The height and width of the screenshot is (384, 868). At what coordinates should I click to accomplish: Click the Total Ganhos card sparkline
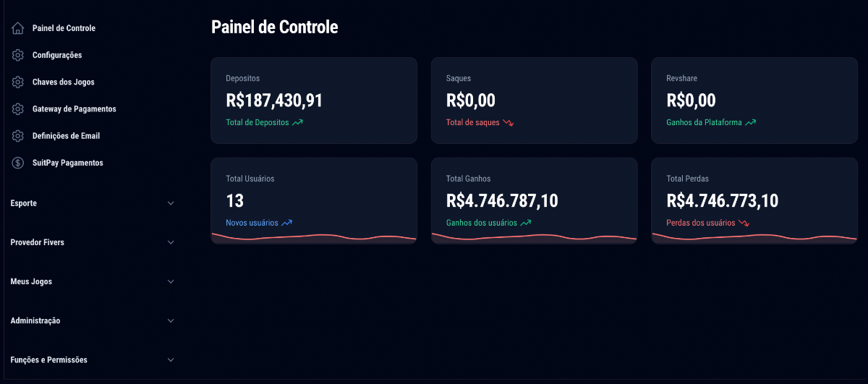coord(534,236)
